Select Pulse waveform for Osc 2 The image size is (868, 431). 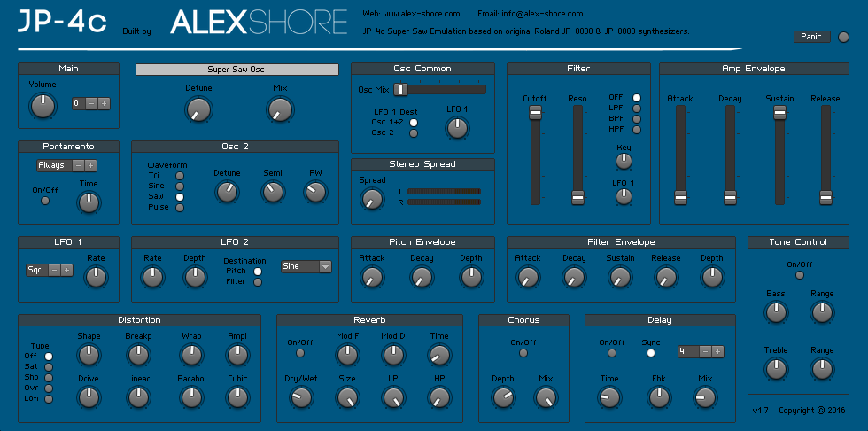tap(180, 208)
